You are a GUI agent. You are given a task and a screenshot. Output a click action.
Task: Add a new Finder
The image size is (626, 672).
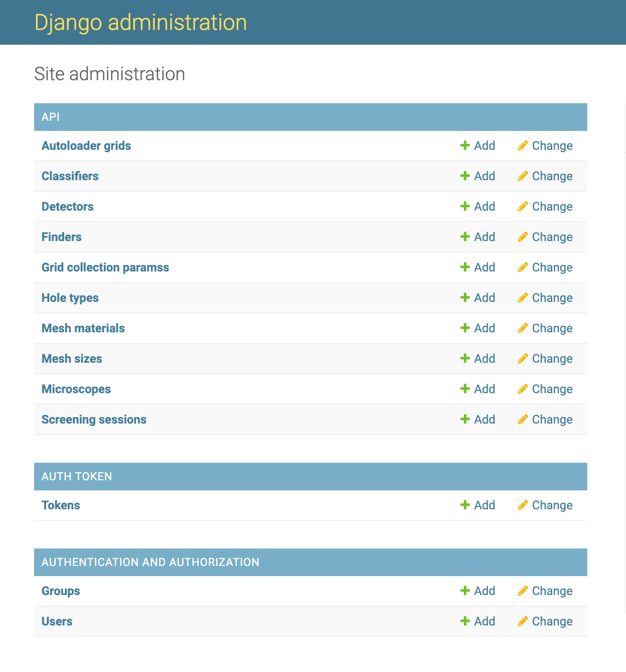tap(478, 237)
